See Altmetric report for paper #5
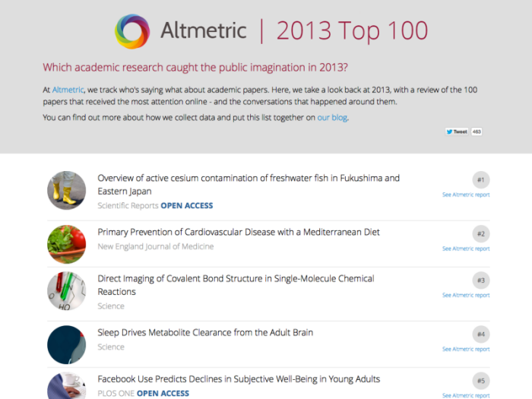This screenshot has width=532, height=399. coord(466,396)
